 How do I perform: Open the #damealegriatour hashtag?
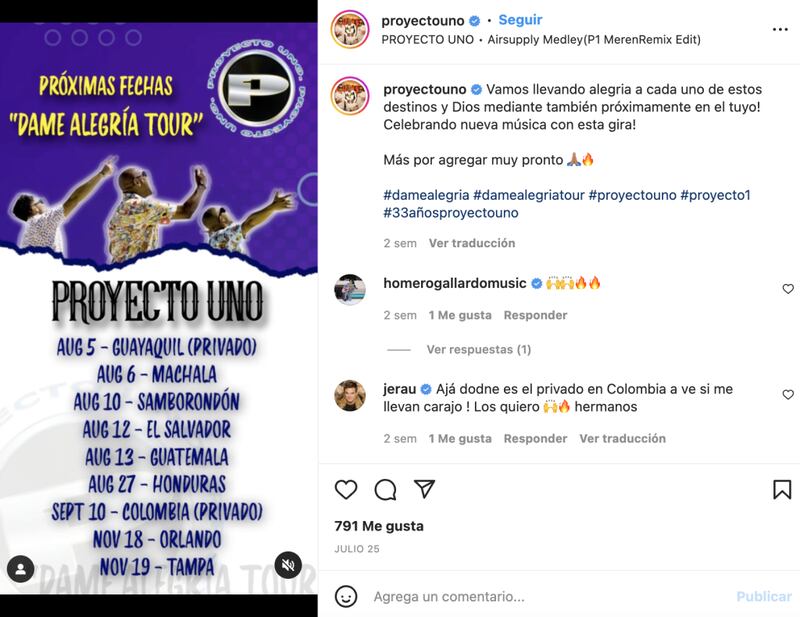529,195
